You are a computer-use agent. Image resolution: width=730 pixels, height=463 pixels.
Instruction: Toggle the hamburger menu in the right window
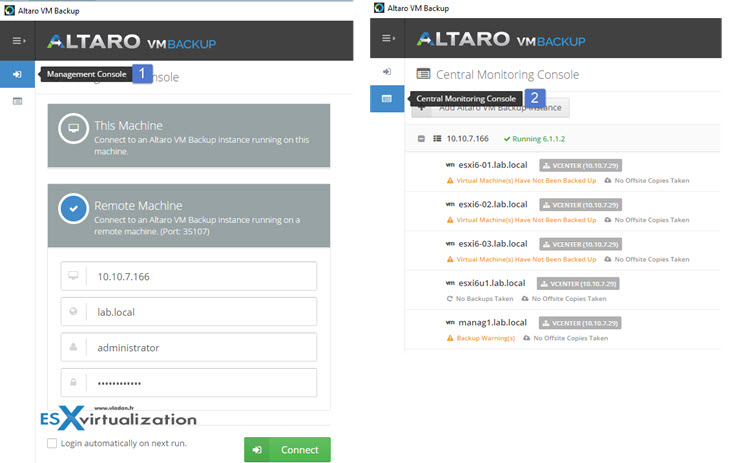[388, 38]
